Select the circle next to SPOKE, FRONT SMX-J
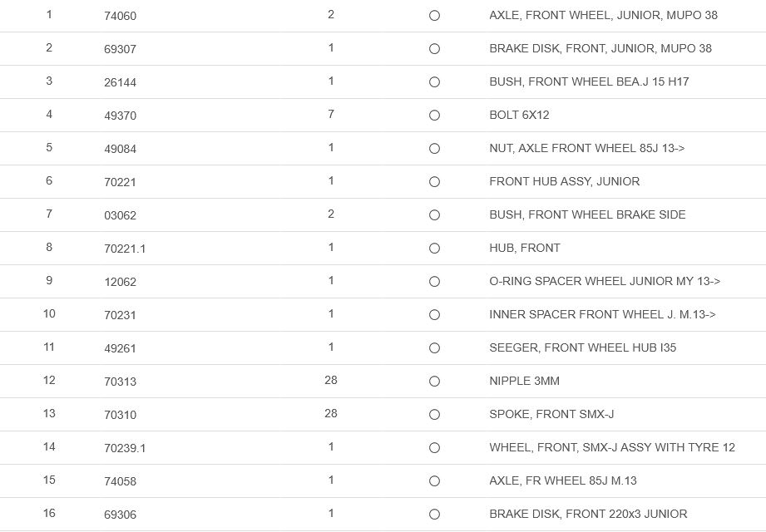This screenshot has width=766, height=532. click(x=434, y=415)
